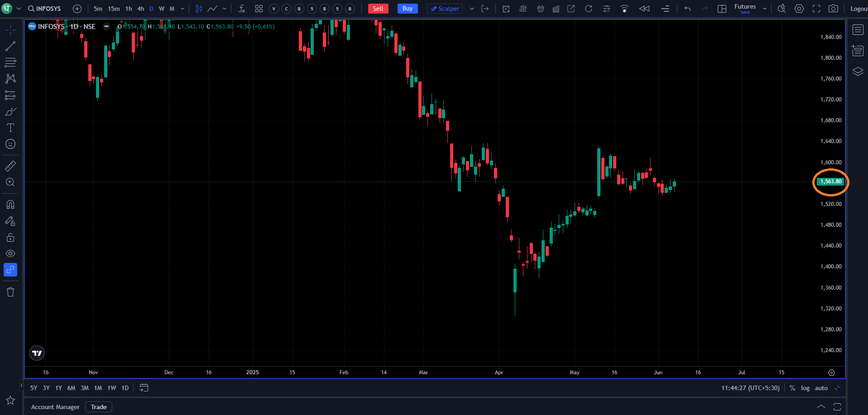The image size is (868, 415).
Task: Set date range to 5Y
Action: tap(34, 388)
